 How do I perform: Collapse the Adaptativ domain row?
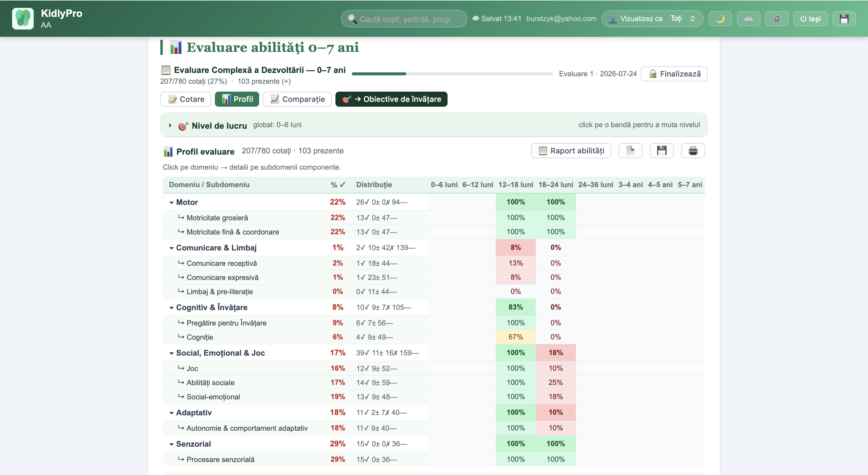171,412
